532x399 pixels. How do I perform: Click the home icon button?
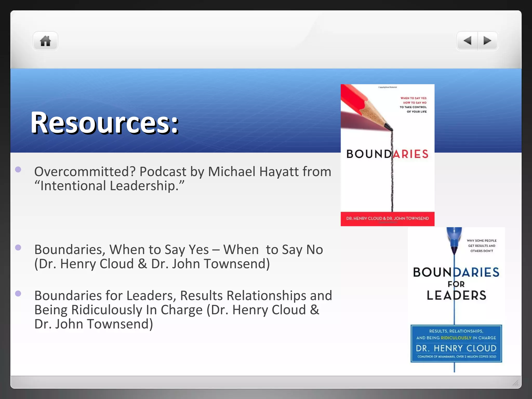point(45,41)
